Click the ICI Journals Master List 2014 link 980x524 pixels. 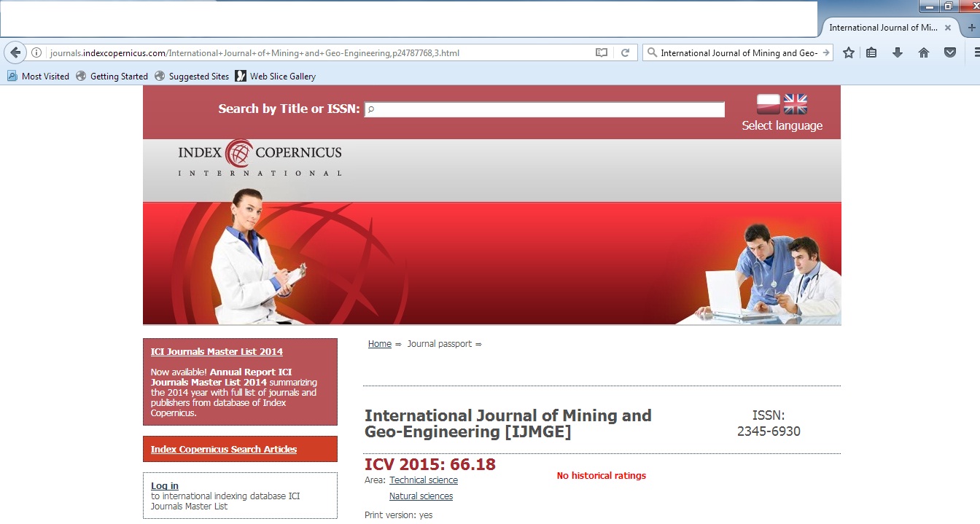click(217, 351)
